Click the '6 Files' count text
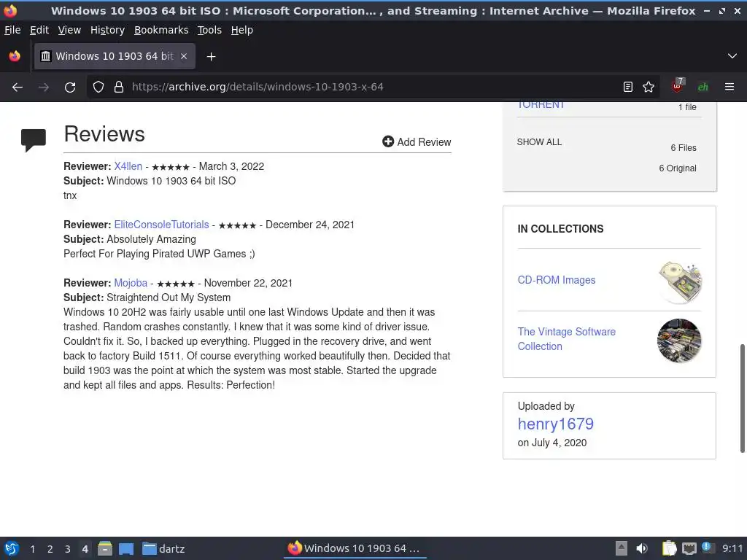The width and height of the screenshot is (747, 560). 684,147
